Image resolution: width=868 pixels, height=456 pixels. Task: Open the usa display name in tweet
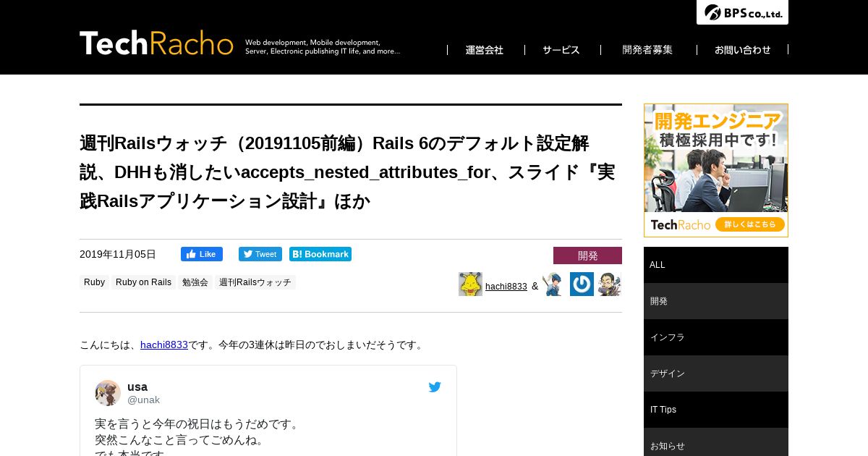[137, 387]
